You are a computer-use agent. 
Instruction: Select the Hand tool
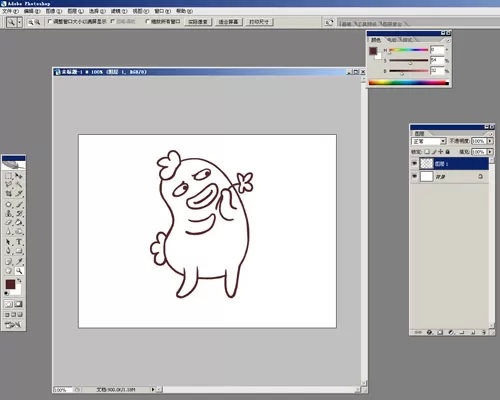pyautogui.click(x=9, y=271)
